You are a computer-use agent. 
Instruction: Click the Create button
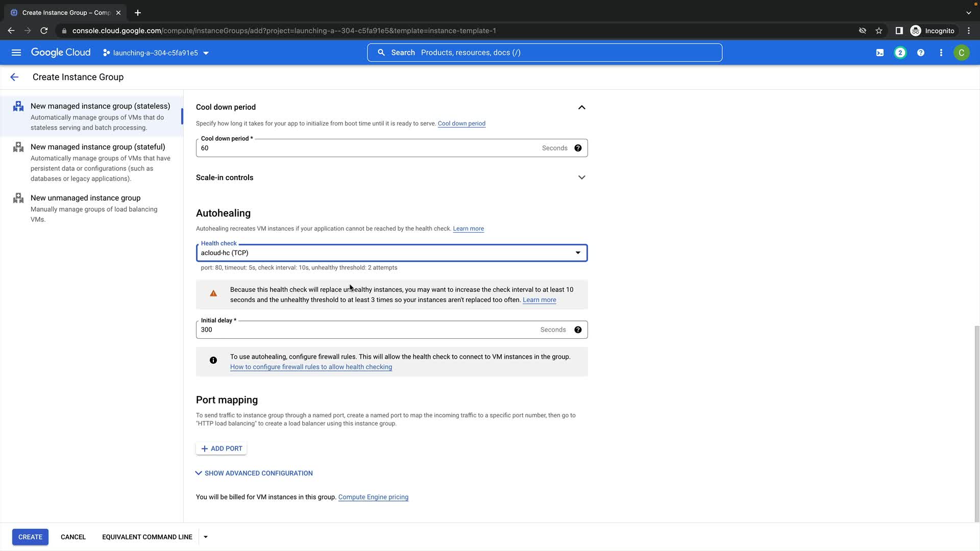tap(30, 537)
